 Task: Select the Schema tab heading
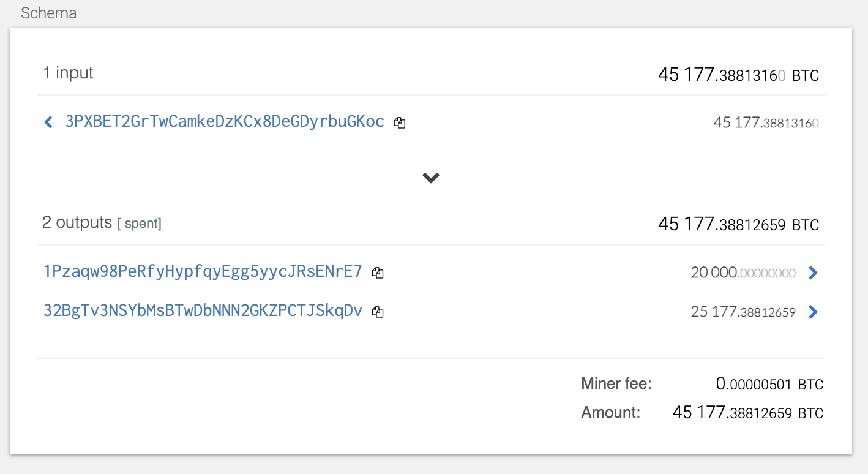[x=48, y=13]
